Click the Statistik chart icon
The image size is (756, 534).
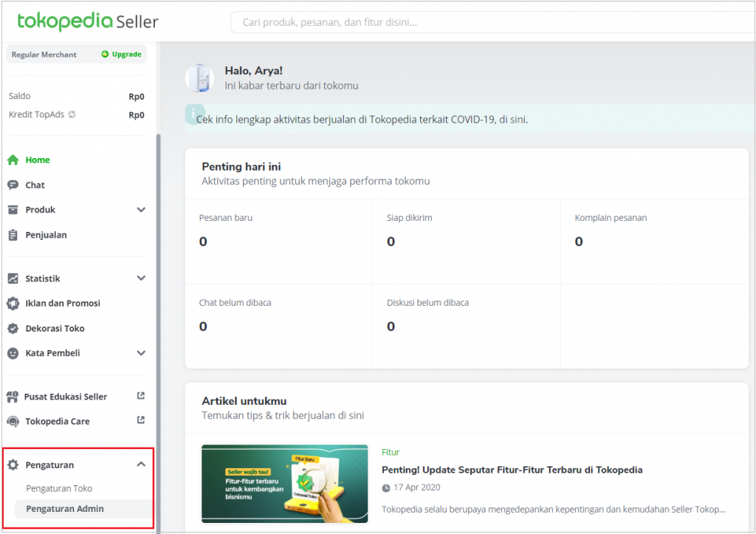[13, 278]
